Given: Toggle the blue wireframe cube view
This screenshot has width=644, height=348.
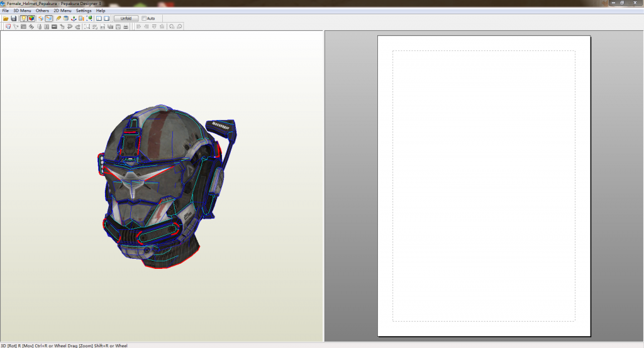Looking at the screenshot, I should click(49, 18).
